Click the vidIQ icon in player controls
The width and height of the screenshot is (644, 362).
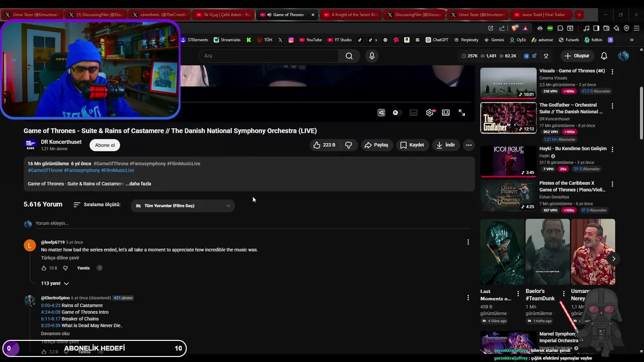pyautogui.click(x=381, y=113)
